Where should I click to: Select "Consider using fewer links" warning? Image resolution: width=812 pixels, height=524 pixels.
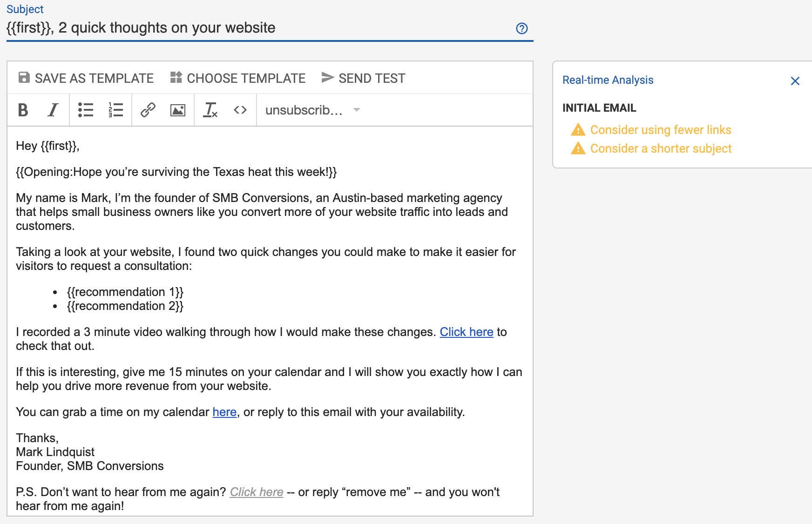[660, 130]
